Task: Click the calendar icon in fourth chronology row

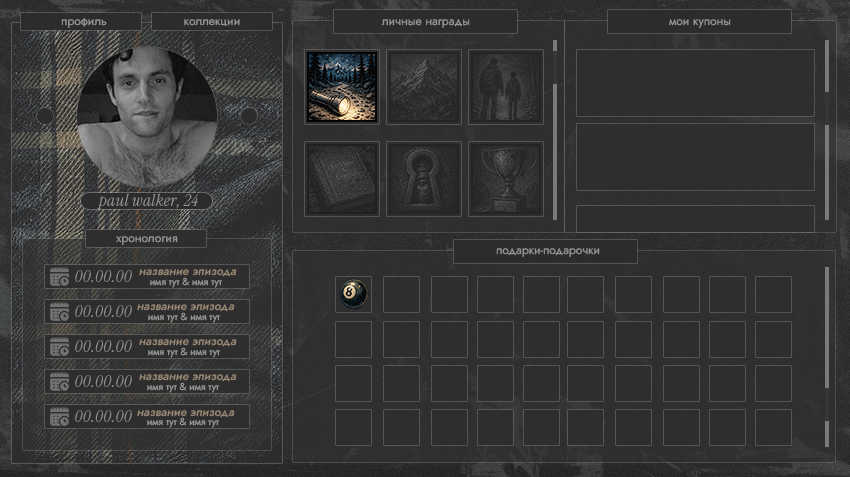Action: pos(59,382)
